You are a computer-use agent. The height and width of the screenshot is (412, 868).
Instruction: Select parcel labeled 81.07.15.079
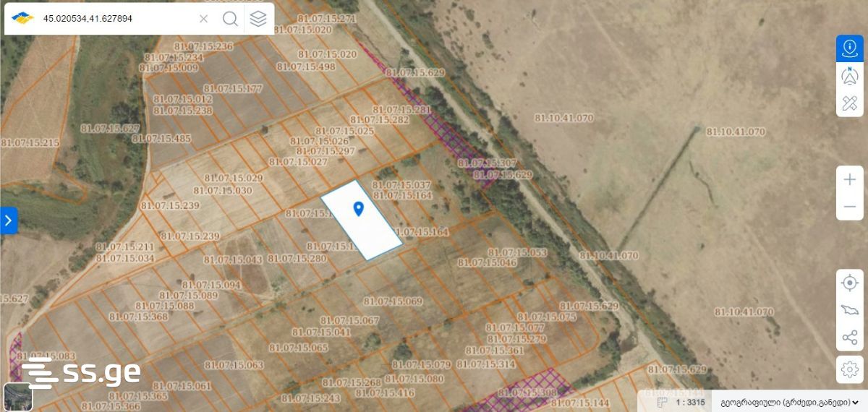(421, 364)
